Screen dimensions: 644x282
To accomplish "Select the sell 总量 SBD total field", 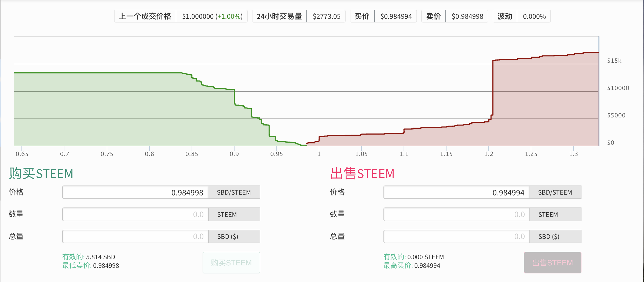I will point(456,236).
